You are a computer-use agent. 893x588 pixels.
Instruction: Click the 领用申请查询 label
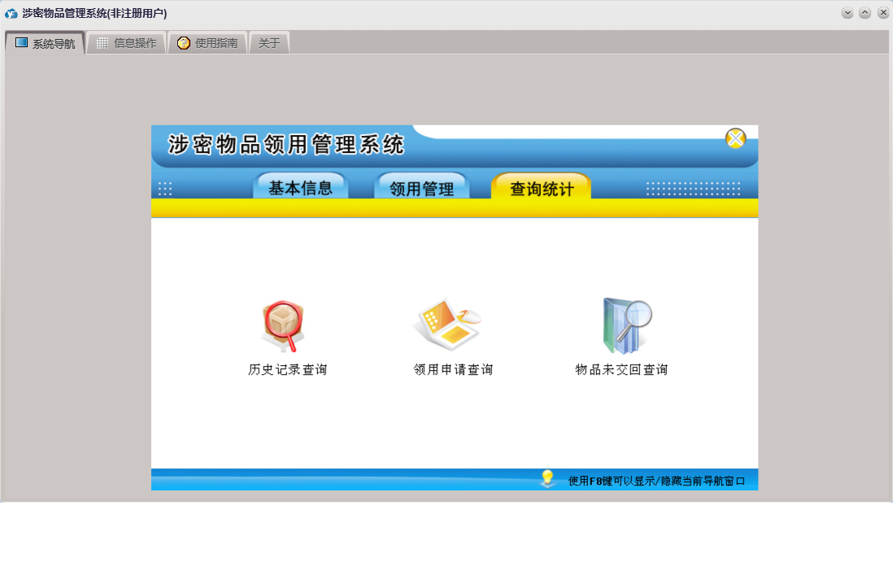(453, 369)
